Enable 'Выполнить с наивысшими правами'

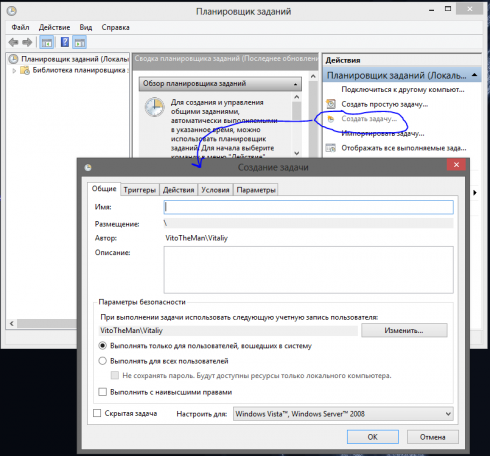(103, 392)
